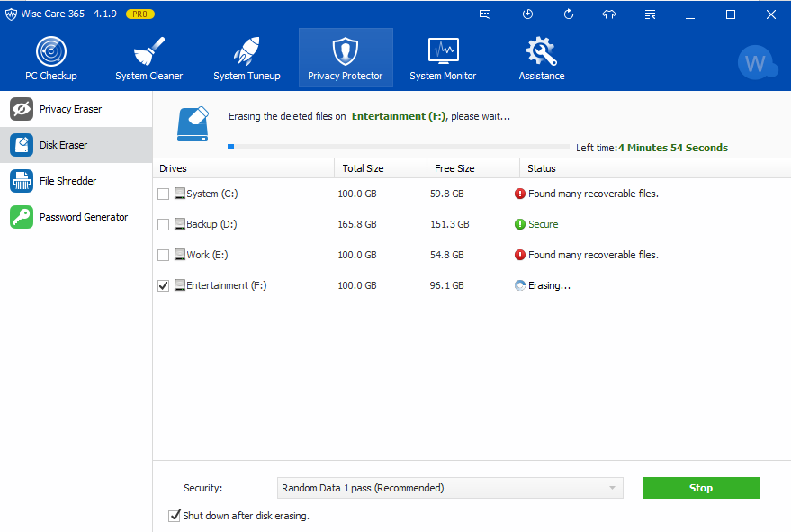Select the System Cleaner tool
Screen dimensions: 791x532
[148, 56]
